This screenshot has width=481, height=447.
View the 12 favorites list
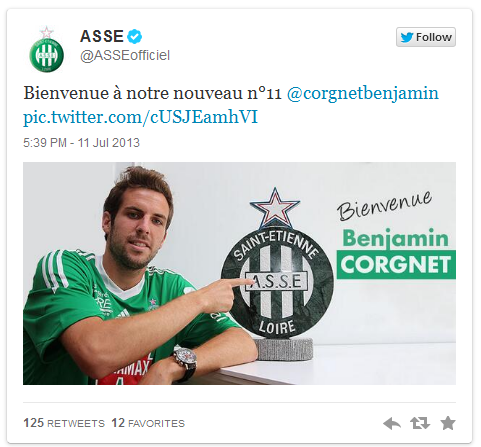(148, 423)
